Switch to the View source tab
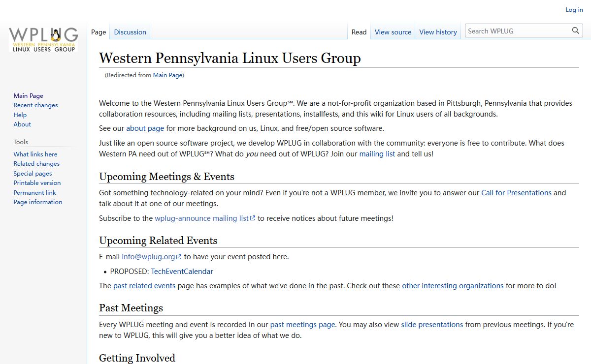The height and width of the screenshot is (364, 591). 393,32
